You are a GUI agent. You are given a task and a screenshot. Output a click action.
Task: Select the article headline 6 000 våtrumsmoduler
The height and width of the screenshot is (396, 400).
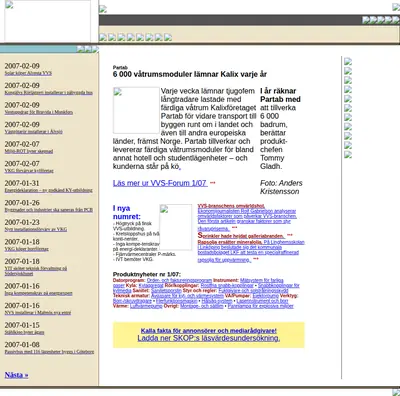coord(190,74)
